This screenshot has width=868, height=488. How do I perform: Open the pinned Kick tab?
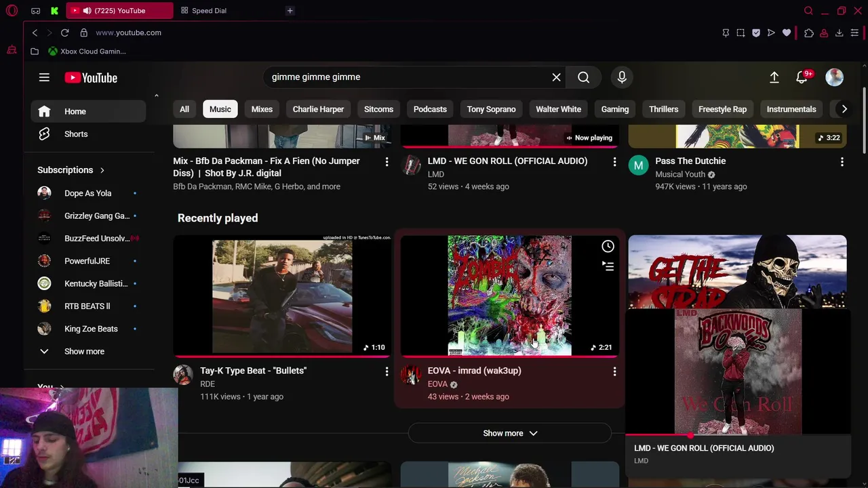tap(54, 11)
